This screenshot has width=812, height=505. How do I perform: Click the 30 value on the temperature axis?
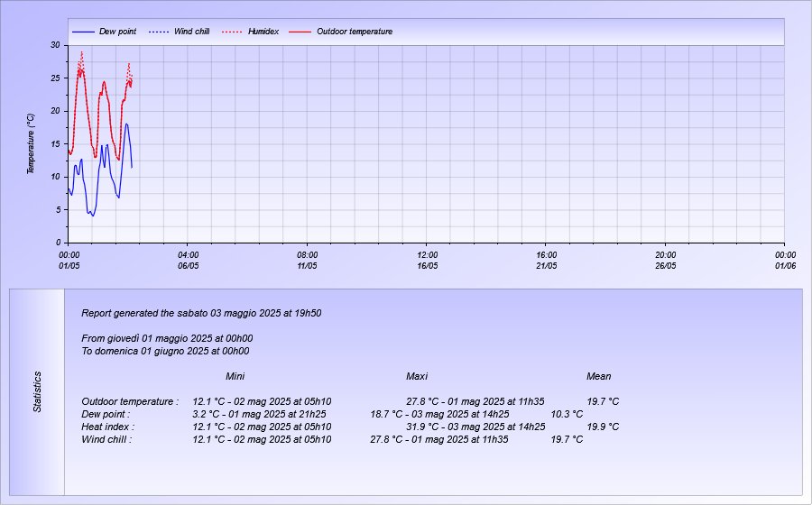[55, 45]
